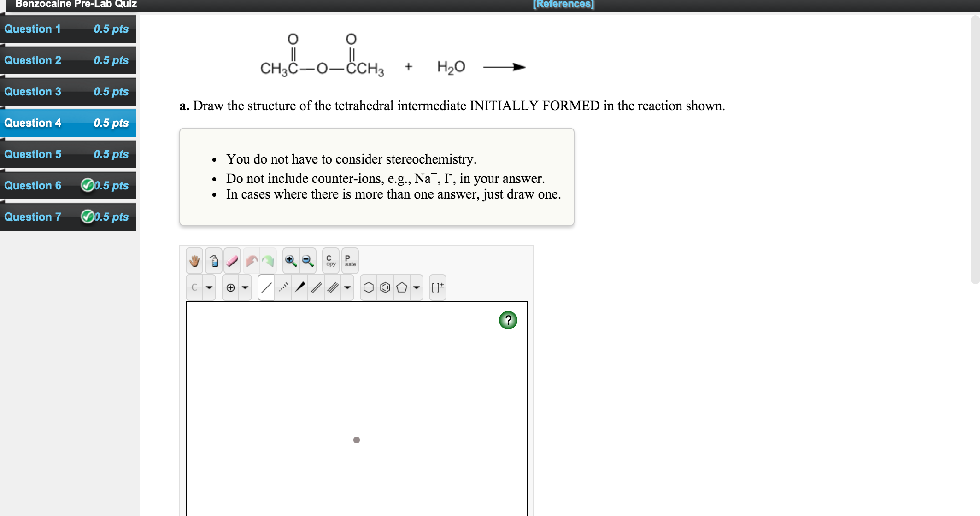This screenshot has width=980, height=516.
Task: Click the zoom-out magnifier icon
Action: click(x=306, y=260)
